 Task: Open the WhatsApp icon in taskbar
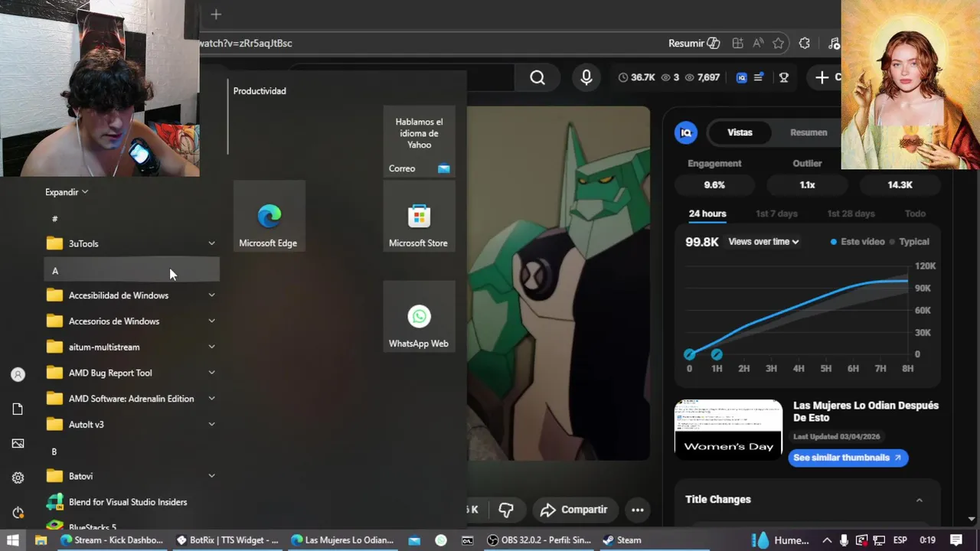pos(441,540)
